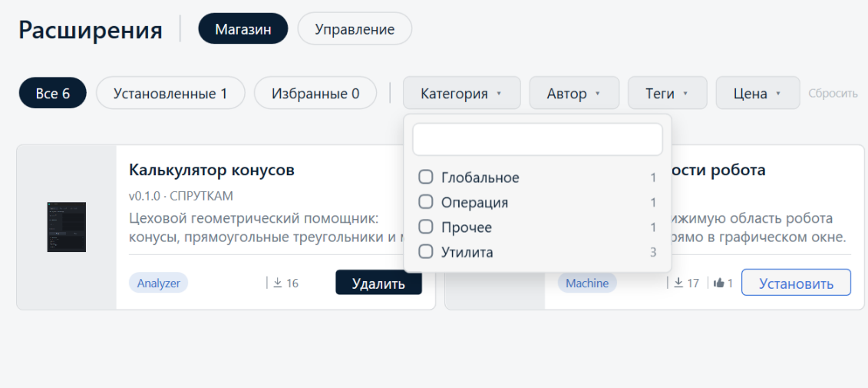
Task: Focus the category search input field
Action: point(537,139)
